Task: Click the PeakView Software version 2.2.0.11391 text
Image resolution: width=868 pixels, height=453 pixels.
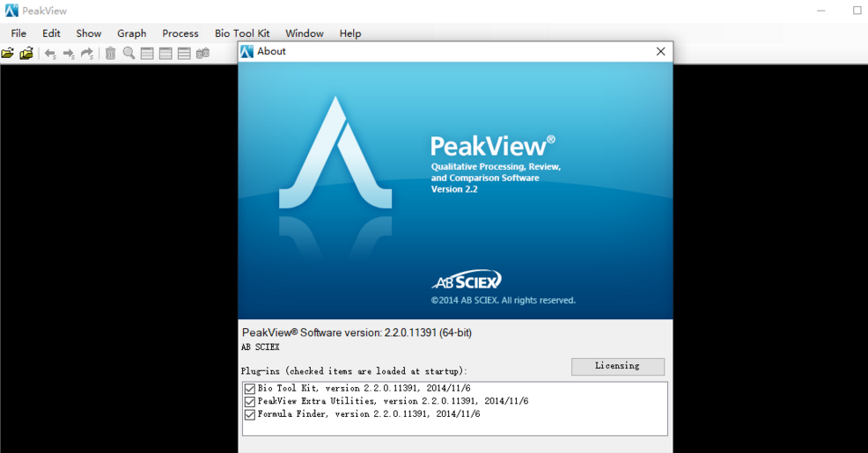Action: pyautogui.click(x=357, y=333)
